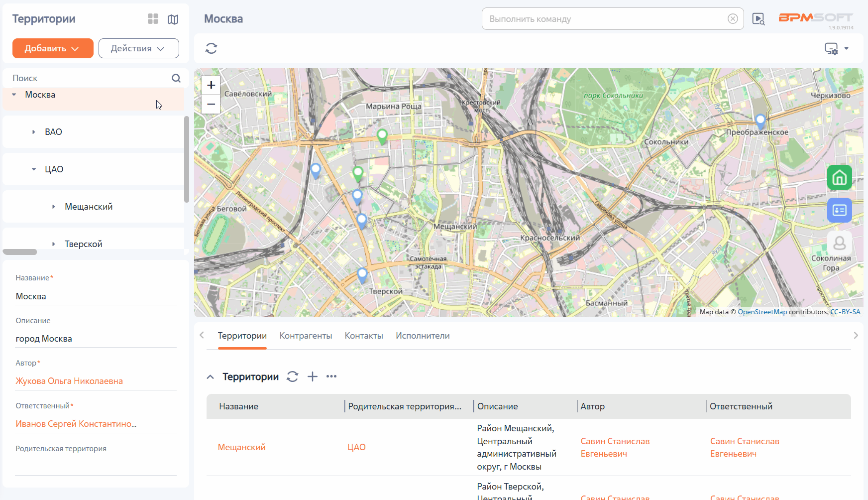
Task: Switch to the Контрагенты tab
Action: 306,336
